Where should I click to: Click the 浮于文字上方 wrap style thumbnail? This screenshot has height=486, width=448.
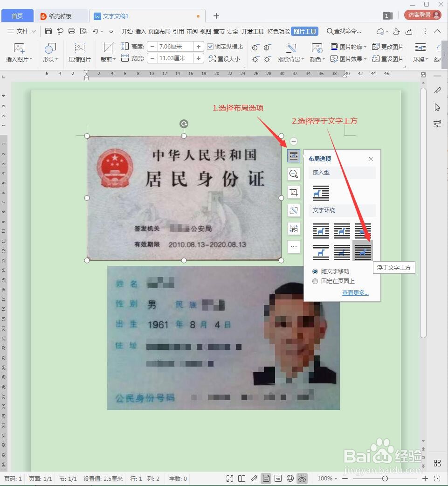[362, 250]
